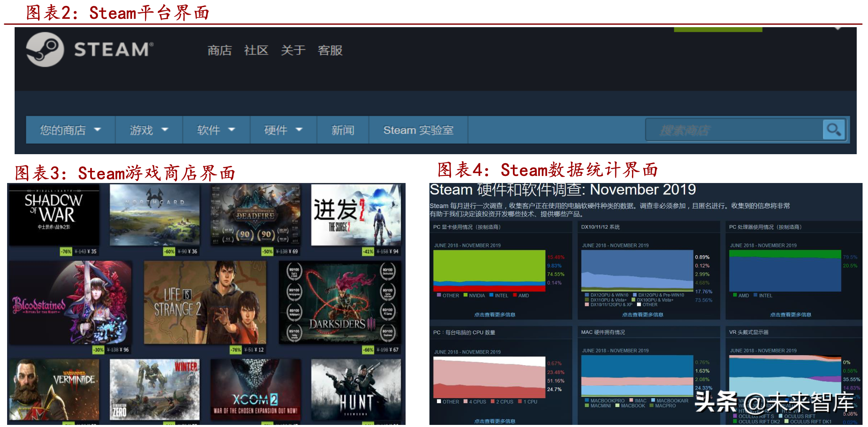The width and height of the screenshot is (868, 427).
Task: Select the 社区 menu item
Action: (x=256, y=50)
